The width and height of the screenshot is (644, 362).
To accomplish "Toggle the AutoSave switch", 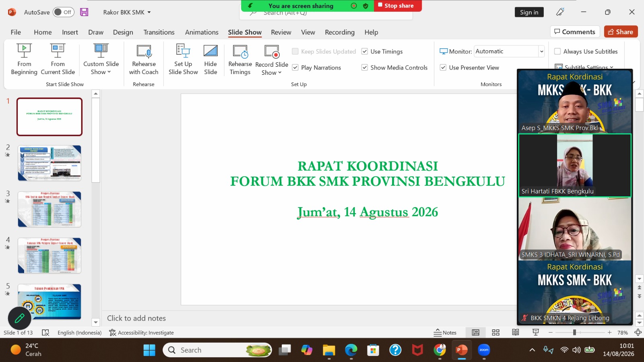I will click(63, 12).
